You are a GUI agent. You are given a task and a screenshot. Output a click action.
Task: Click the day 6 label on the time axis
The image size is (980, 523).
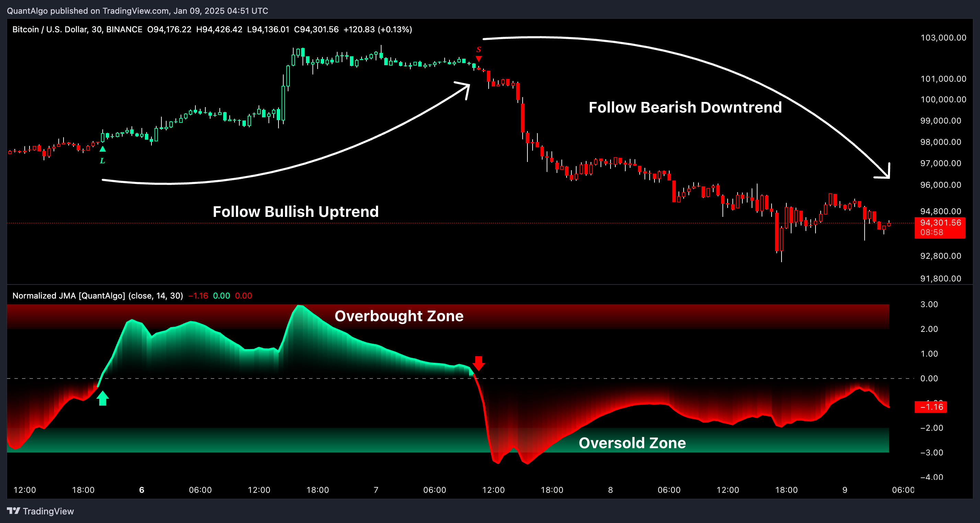[x=141, y=490]
